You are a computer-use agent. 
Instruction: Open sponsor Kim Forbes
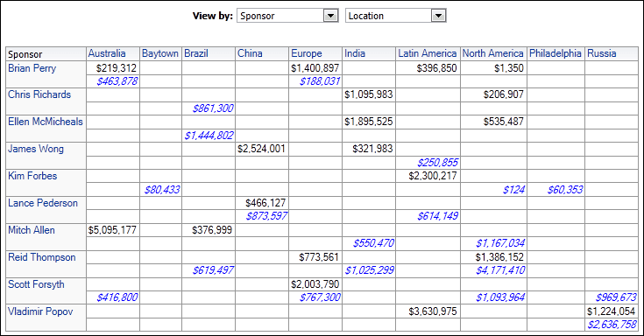pos(32,176)
